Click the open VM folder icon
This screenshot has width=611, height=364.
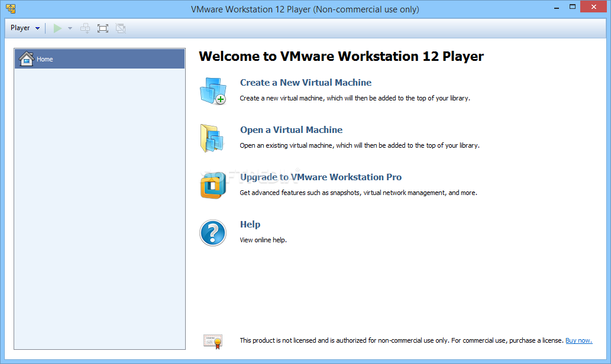pos(212,138)
